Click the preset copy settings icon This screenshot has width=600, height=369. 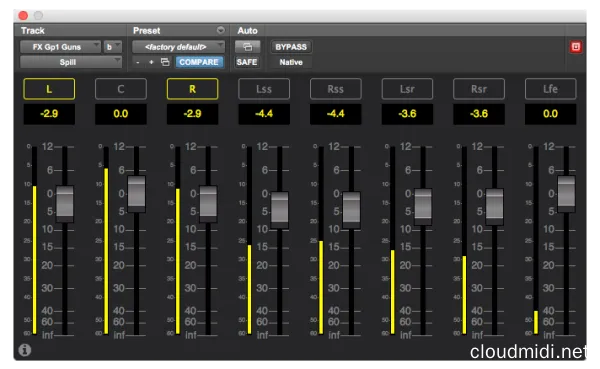click(165, 62)
